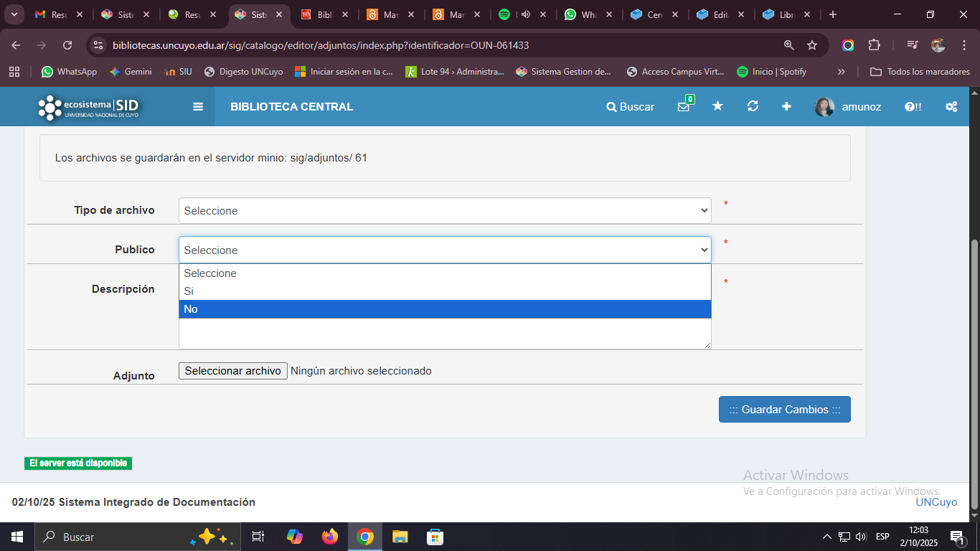
Task: Click the Seleccionar archivo button
Action: (x=233, y=371)
